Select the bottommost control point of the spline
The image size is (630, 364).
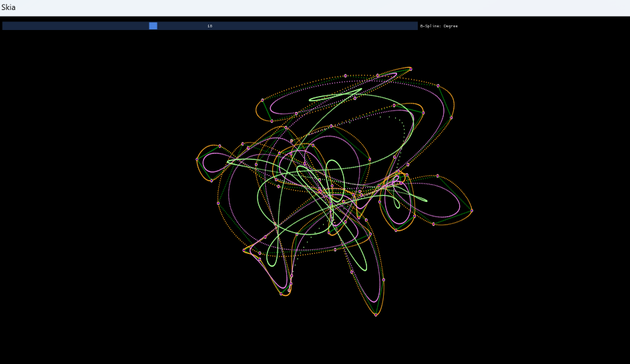click(376, 315)
